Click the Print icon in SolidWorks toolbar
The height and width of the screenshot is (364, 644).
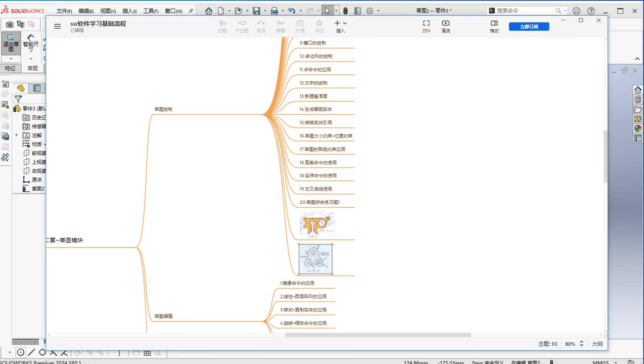(x=274, y=11)
